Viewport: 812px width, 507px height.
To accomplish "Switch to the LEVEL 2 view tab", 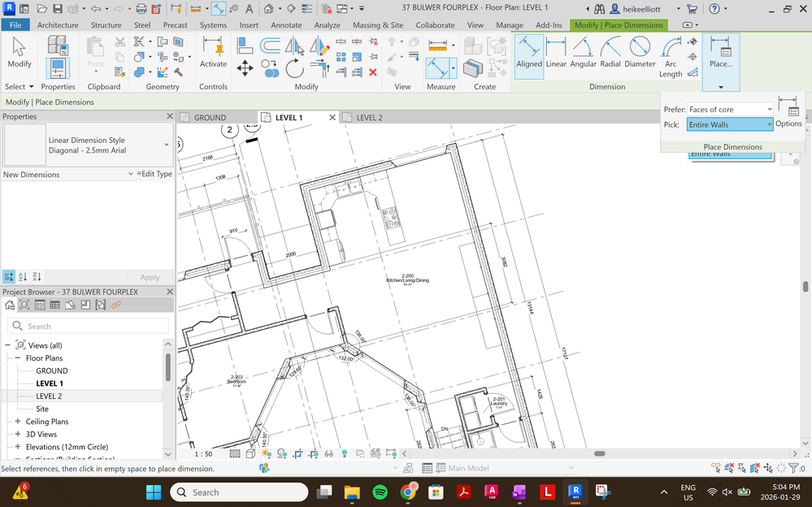I will [369, 118].
